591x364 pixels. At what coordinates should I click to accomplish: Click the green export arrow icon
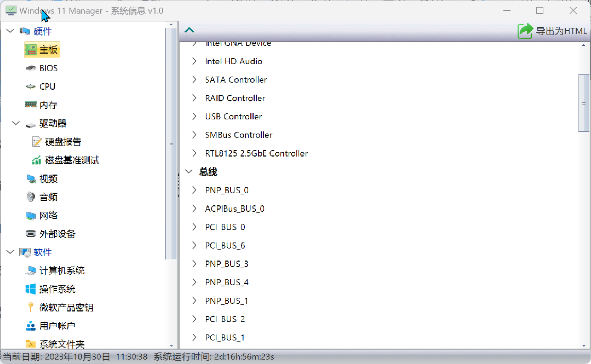click(x=525, y=31)
